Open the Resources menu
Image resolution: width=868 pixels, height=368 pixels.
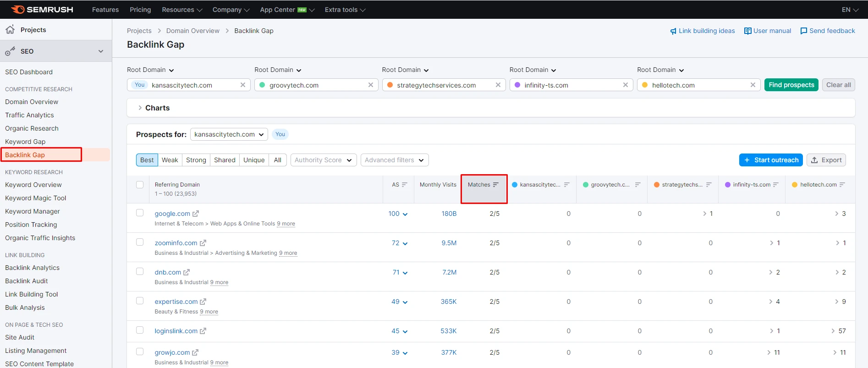tap(182, 10)
